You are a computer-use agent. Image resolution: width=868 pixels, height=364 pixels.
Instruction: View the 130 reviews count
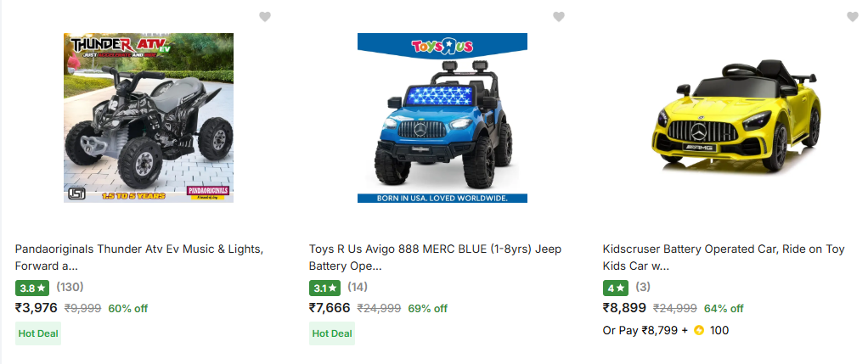(70, 288)
